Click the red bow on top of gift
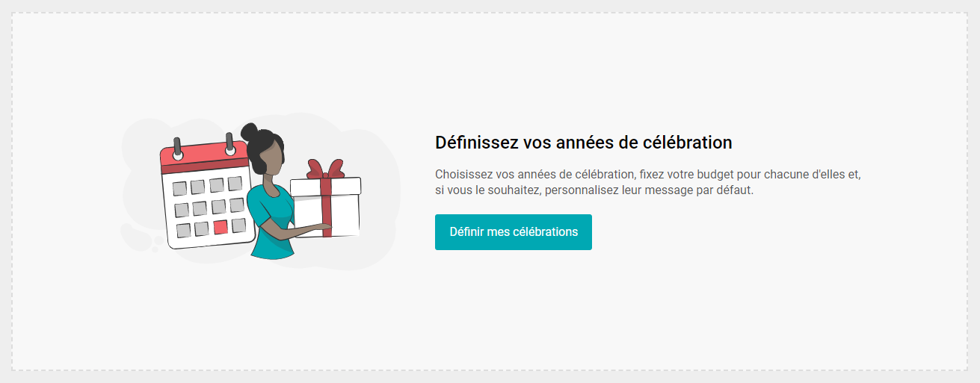Screen dimensions: 980x383 pyautogui.click(x=325, y=169)
